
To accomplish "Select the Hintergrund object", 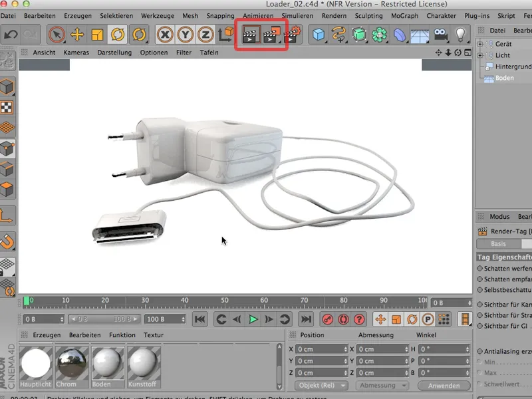I will tap(513, 66).
